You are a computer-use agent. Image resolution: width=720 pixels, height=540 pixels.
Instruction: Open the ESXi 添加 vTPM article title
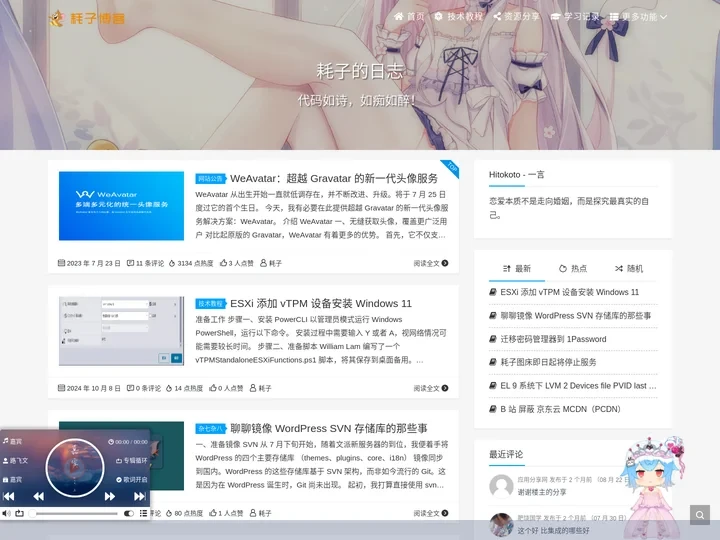[x=321, y=304]
